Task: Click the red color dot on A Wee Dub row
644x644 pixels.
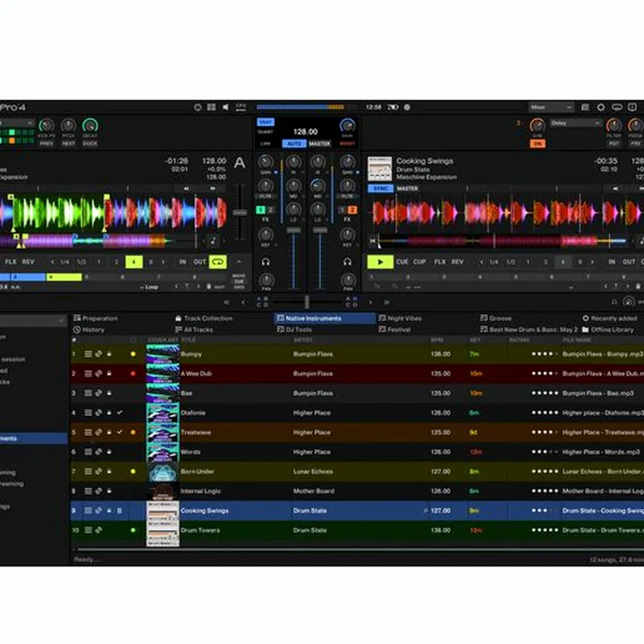Action: (x=132, y=373)
